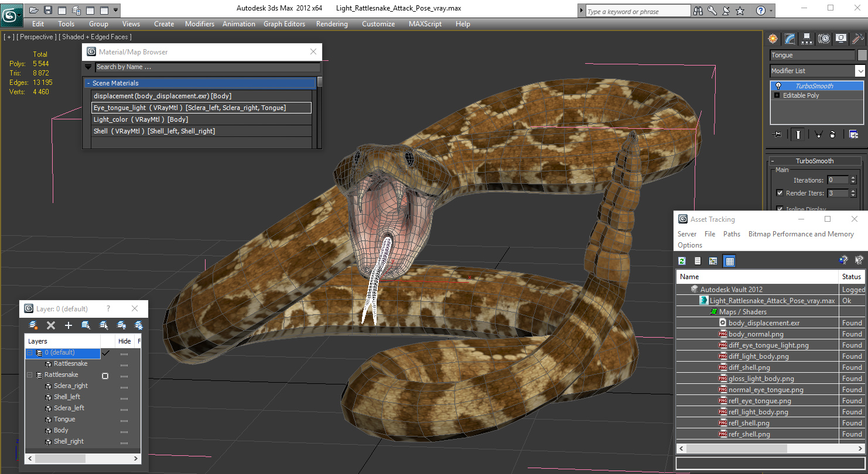Click the Name column header in Asset Tracking
Image resolution: width=868 pixels, height=474 pixels.
757,277
